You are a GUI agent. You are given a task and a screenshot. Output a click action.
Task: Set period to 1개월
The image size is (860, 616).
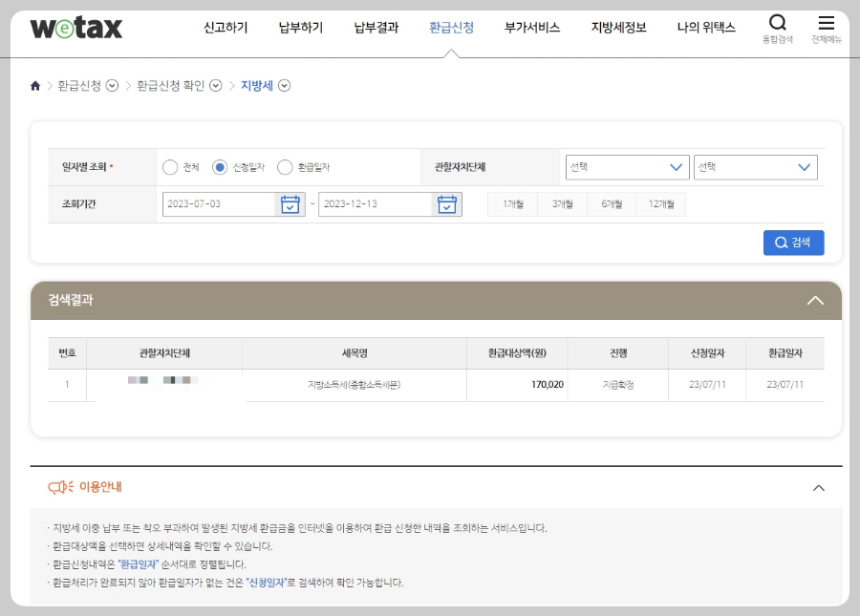[513, 203]
